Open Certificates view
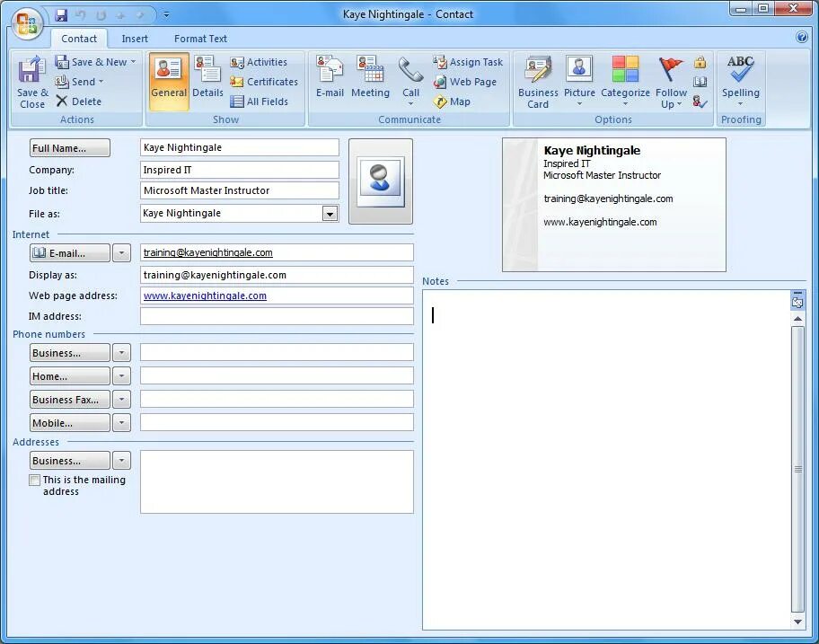The image size is (819, 644). [264, 82]
